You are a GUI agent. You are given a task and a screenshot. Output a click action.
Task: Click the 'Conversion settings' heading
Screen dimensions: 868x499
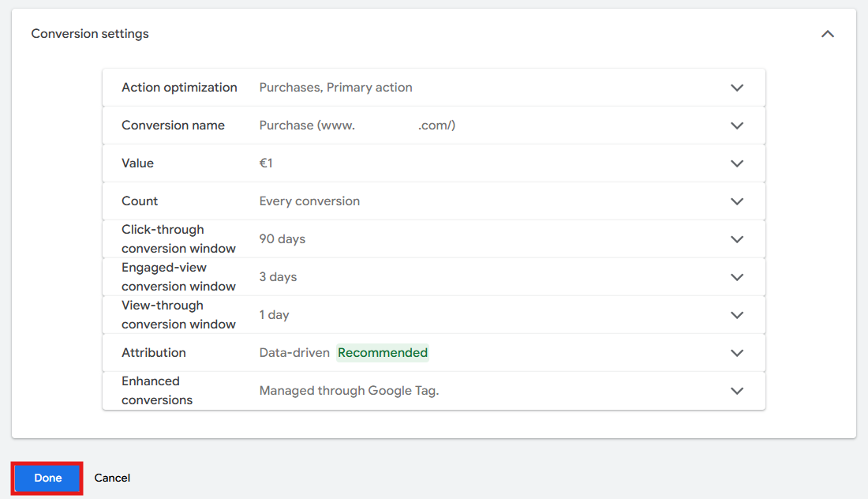90,34
